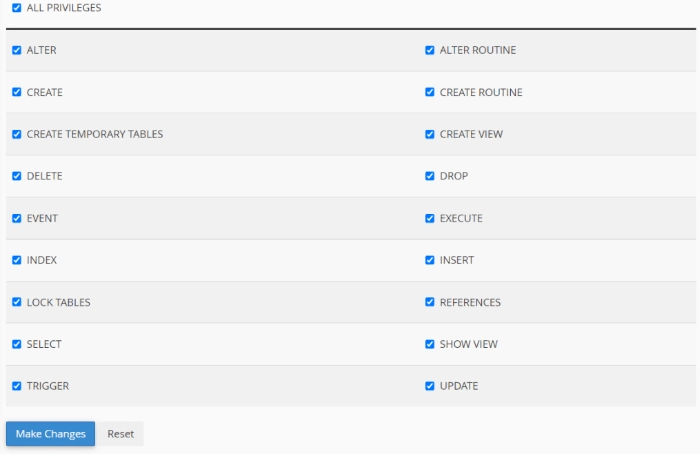Viewport: 700px width, 462px height.
Task: Disable the SHOW VIEW privilege
Action: (x=430, y=344)
